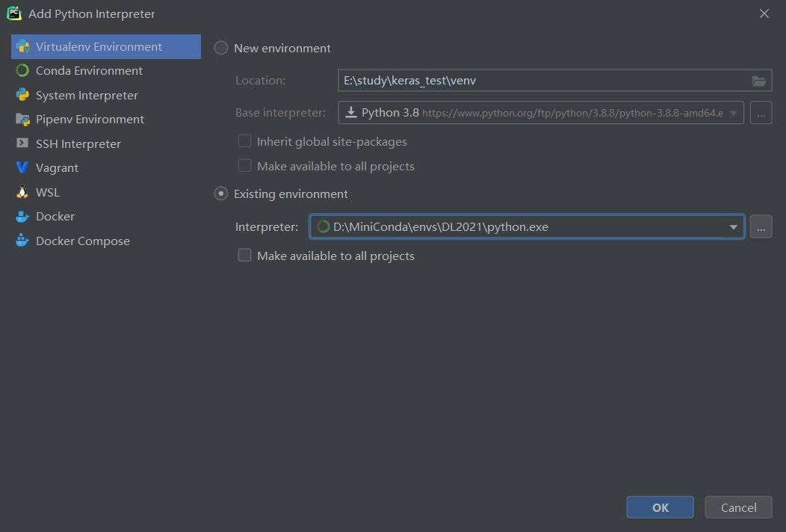
Task: Click the Docker whale icon
Action: [22, 216]
